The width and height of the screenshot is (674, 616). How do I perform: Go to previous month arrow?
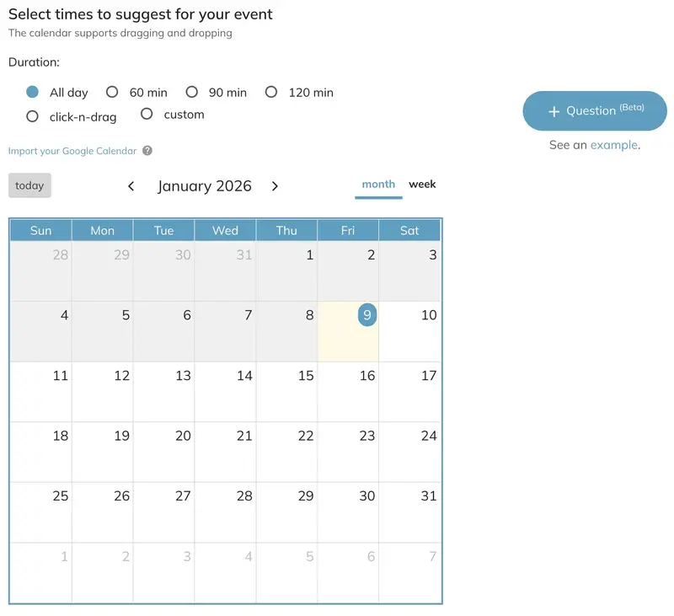tap(131, 186)
